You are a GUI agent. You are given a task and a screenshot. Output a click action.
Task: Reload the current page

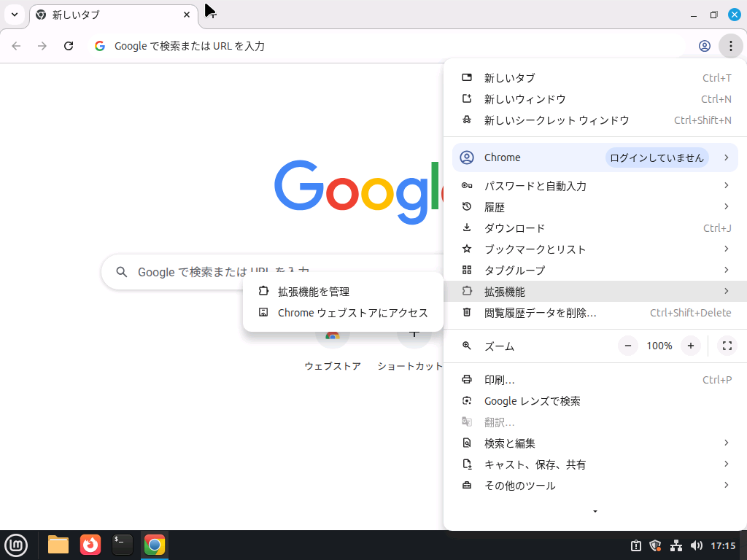pyautogui.click(x=69, y=45)
